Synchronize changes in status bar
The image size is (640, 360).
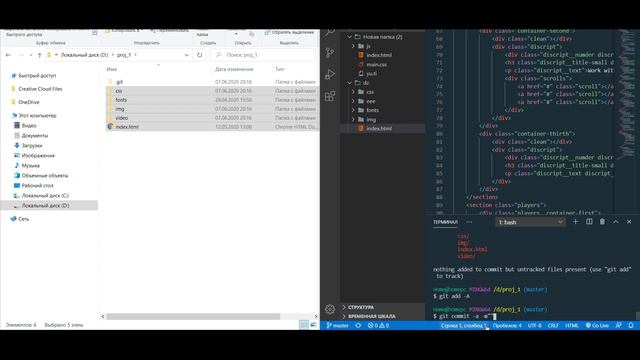(358, 325)
